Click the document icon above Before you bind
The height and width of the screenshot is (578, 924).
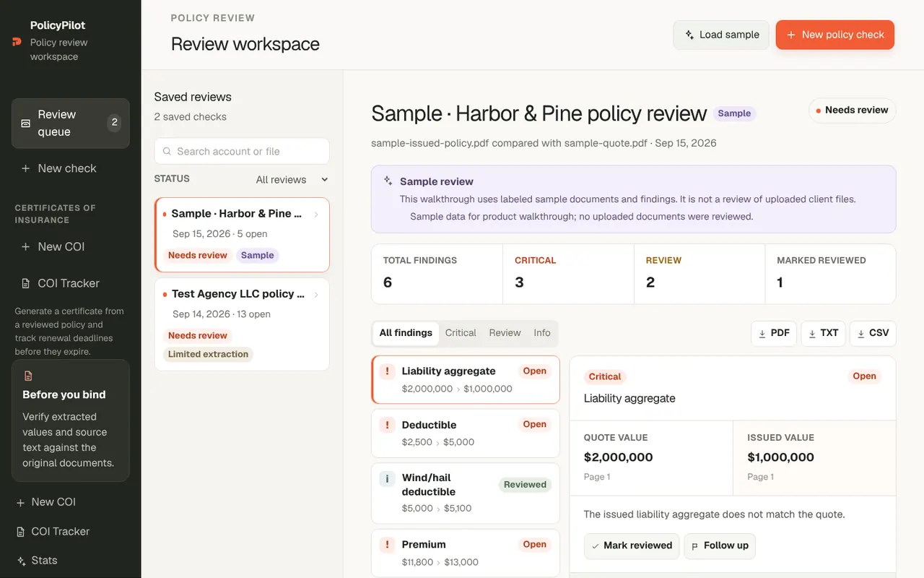(x=28, y=376)
